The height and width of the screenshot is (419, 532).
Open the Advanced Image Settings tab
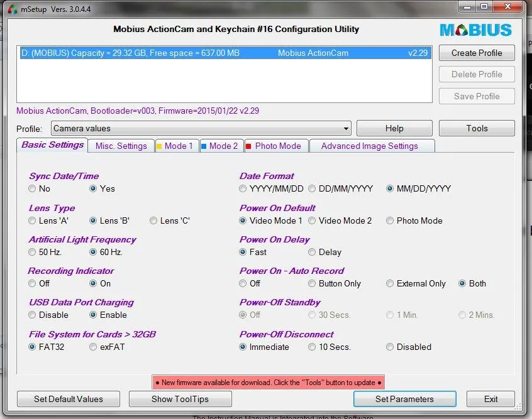point(372,146)
